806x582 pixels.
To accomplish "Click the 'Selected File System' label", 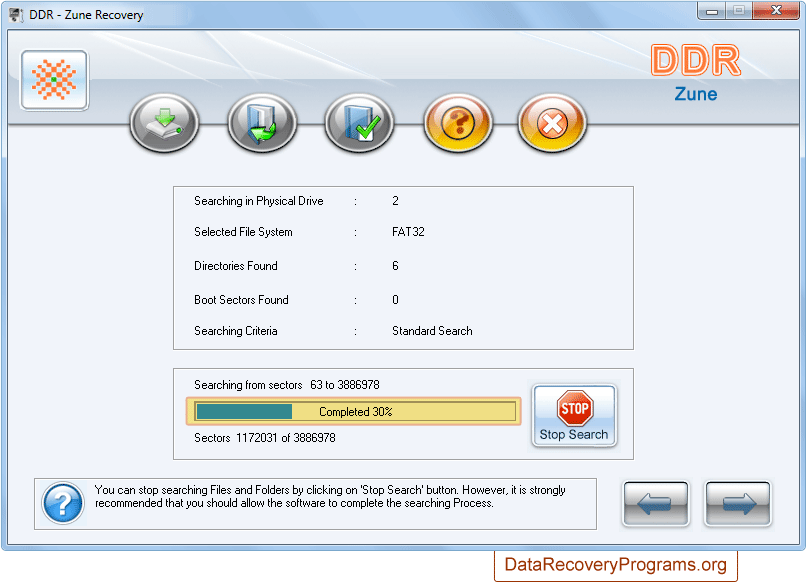I will pos(243,232).
